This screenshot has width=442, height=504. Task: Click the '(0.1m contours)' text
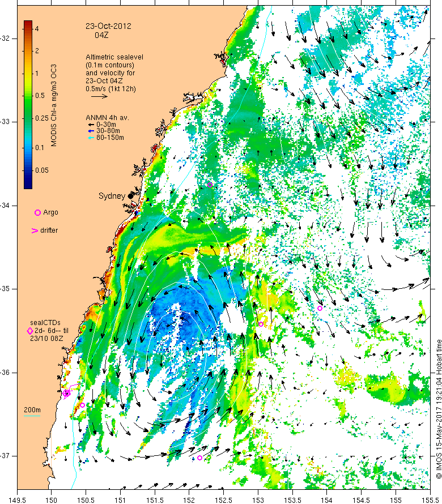click(x=110, y=65)
